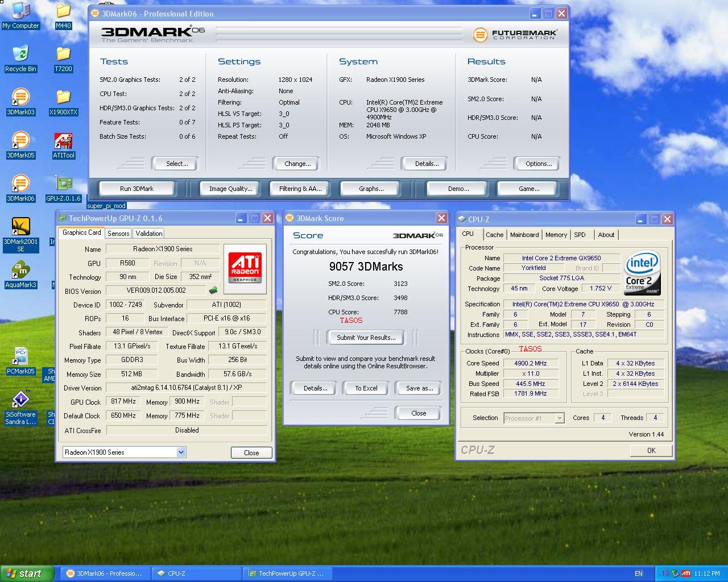
Task: Click the BIOS Version field in GPU-Z
Action: click(x=156, y=290)
